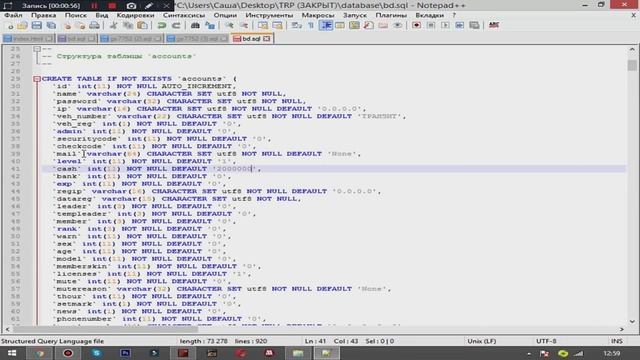Screen dimensions: 640x360
Task: Open the Макросы menu
Action: [318, 15]
